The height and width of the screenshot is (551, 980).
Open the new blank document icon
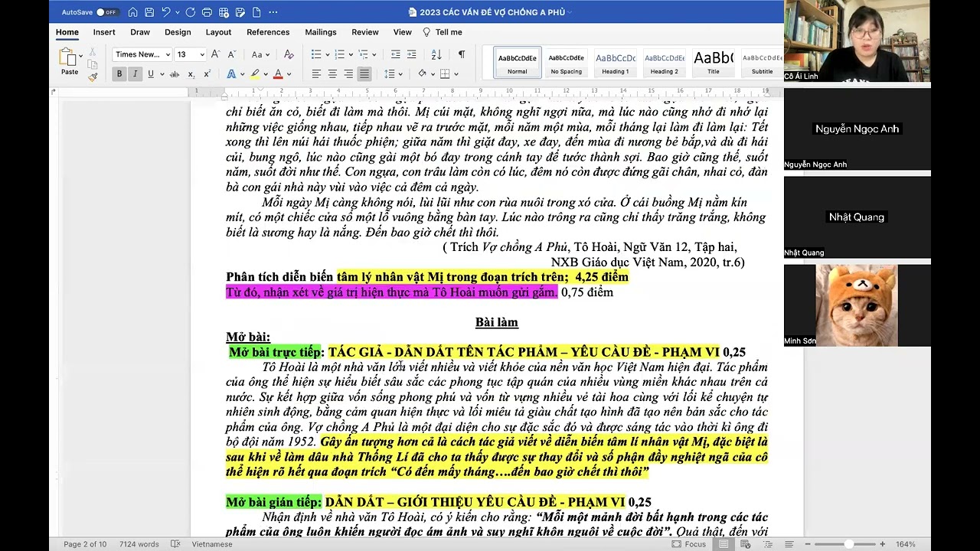tap(256, 12)
